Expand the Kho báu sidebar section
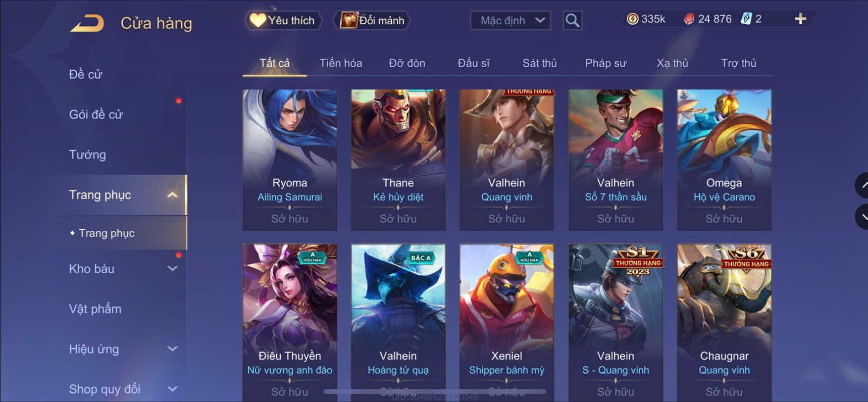Screen dimensions: 868x402 pyautogui.click(x=172, y=269)
